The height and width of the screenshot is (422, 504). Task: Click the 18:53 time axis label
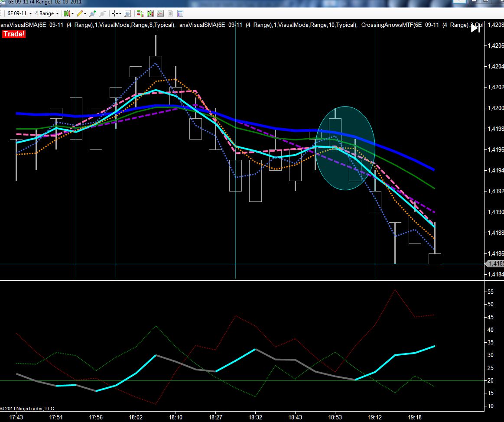(x=335, y=417)
